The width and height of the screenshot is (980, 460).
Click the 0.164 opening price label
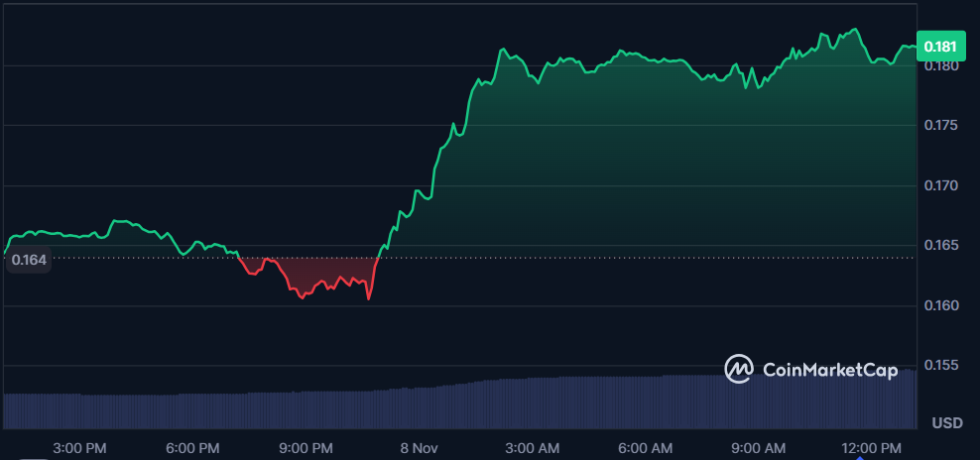(28, 261)
